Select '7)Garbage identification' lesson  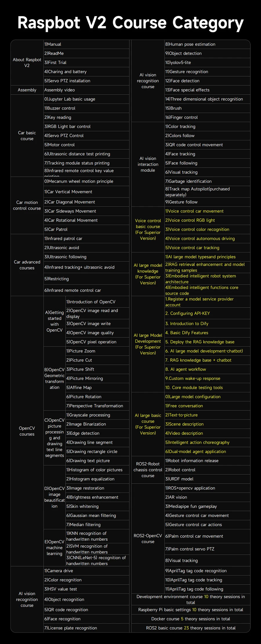(x=188, y=181)
